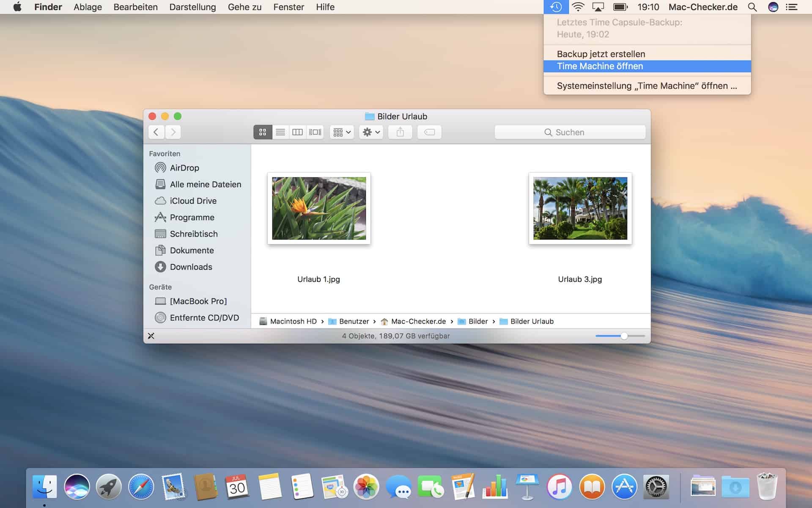Switch Finder to list view
This screenshot has width=812, height=508.
(x=280, y=132)
